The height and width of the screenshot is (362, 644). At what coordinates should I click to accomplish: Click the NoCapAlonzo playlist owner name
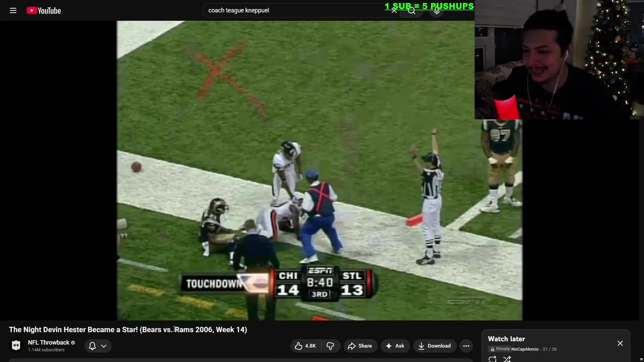(525, 349)
